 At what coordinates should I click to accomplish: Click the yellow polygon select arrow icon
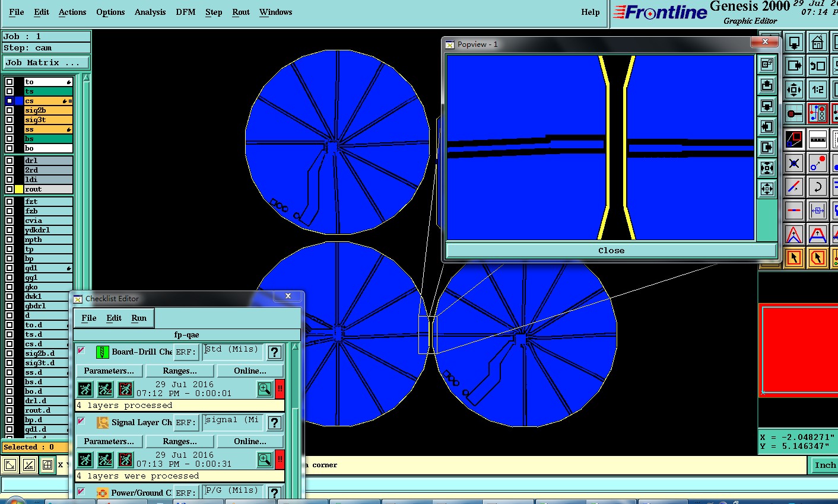818,258
